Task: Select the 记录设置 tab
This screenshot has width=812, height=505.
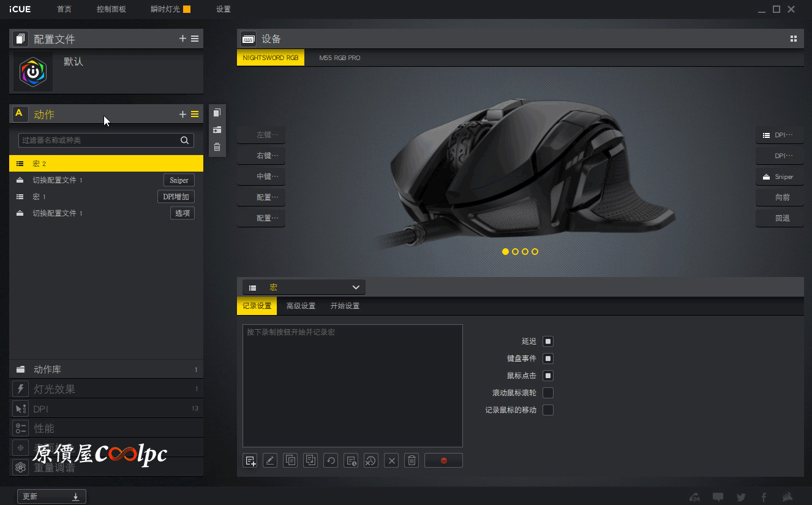Action: pyautogui.click(x=257, y=306)
